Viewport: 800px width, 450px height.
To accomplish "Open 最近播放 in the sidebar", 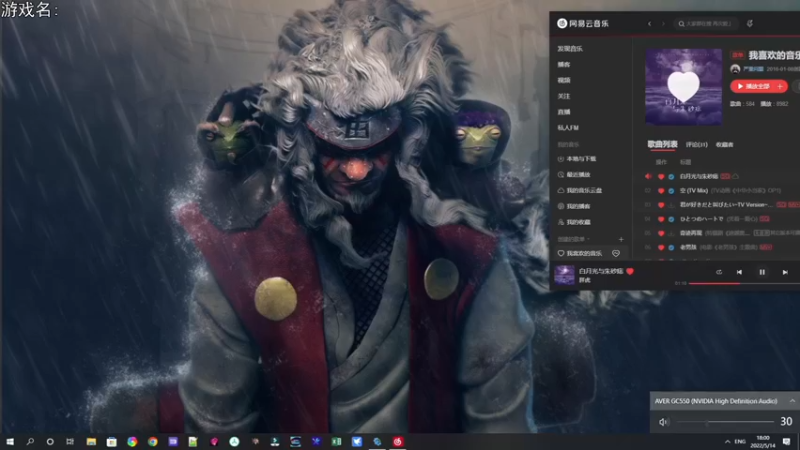I will [x=574, y=174].
